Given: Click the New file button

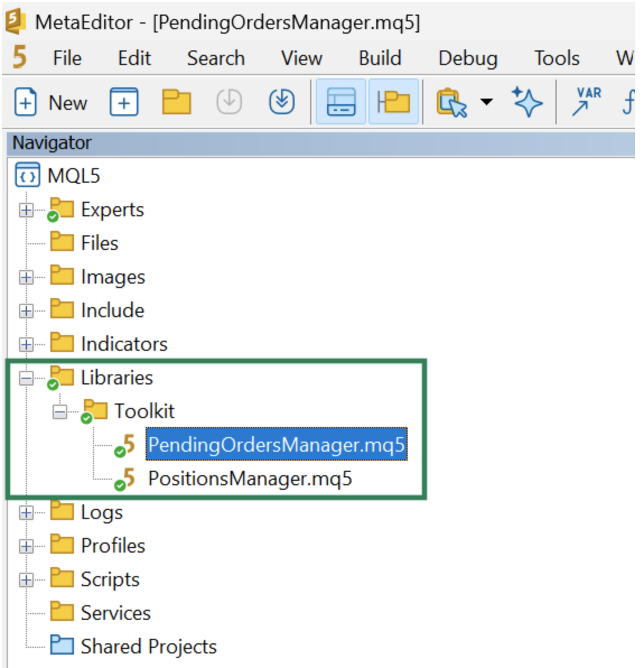Looking at the screenshot, I should [50, 103].
